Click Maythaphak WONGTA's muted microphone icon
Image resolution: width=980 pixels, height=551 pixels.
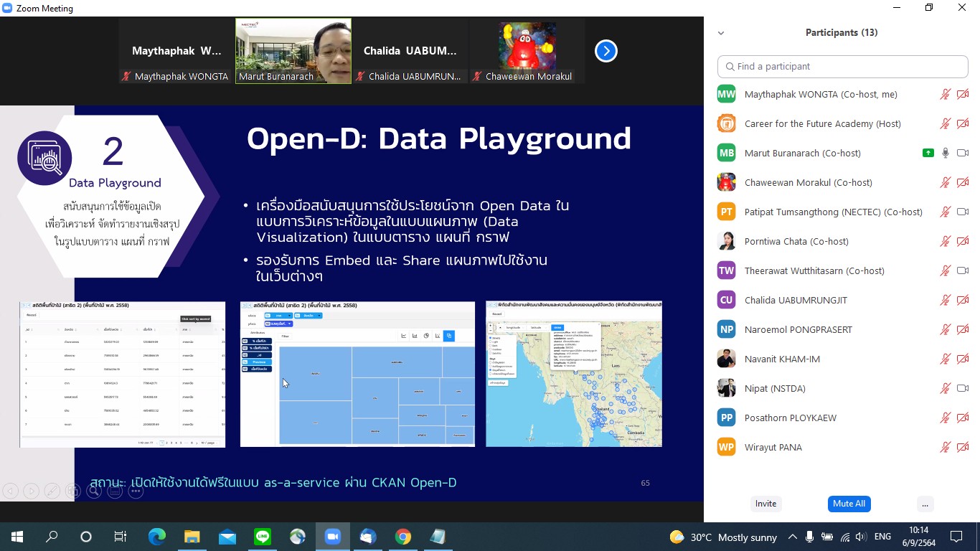tap(946, 94)
